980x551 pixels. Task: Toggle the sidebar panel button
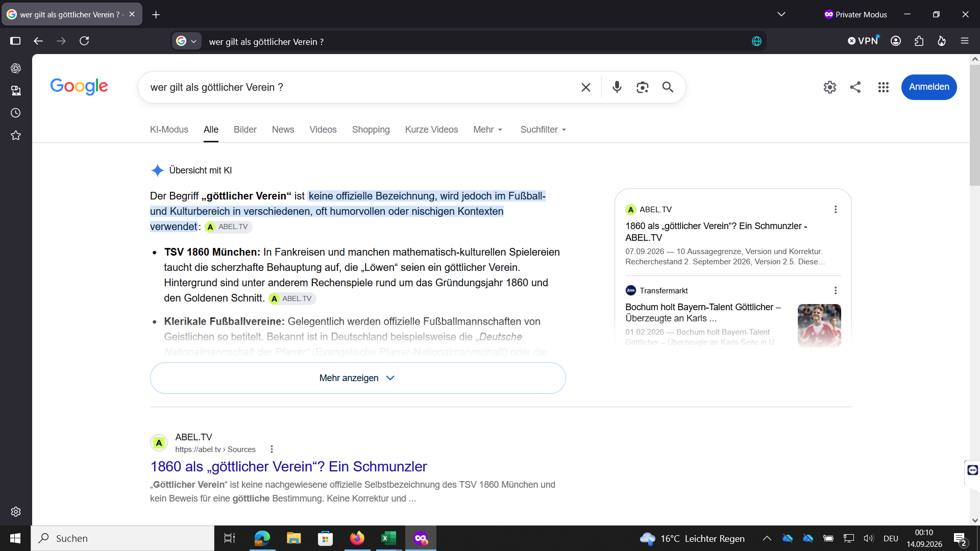click(x=15, y=41)
